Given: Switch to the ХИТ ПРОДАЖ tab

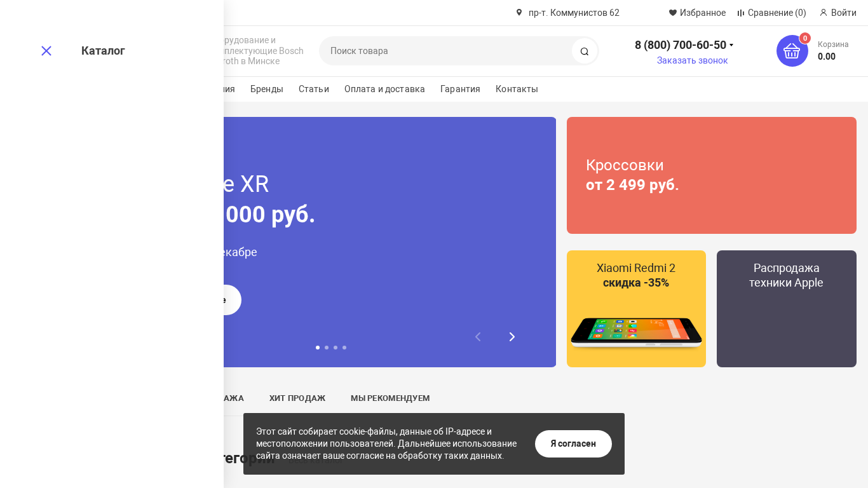Looking at the screenshot, I should pyautogui.click(x=297, y=398).
